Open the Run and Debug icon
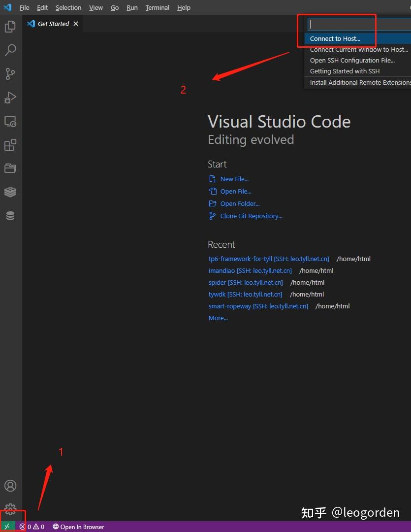 pyautogui.click(x=10, y=98)
